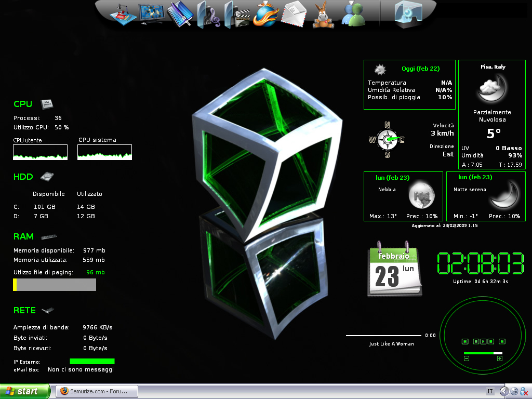The image size is (532, 399).
Task: Click the media player volume bar
Action: tap(483, 353)
